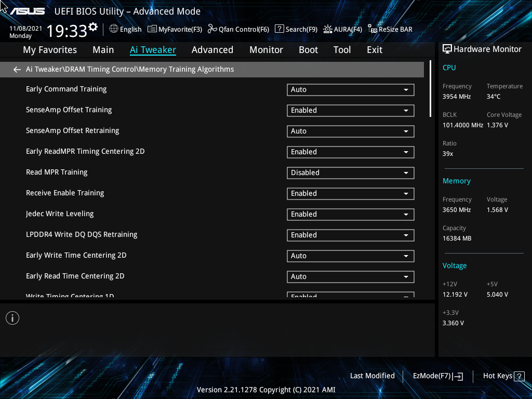532x399 pixels.
Task: Click the date 11/08/2021 Monday
Action: click(26, 32)
